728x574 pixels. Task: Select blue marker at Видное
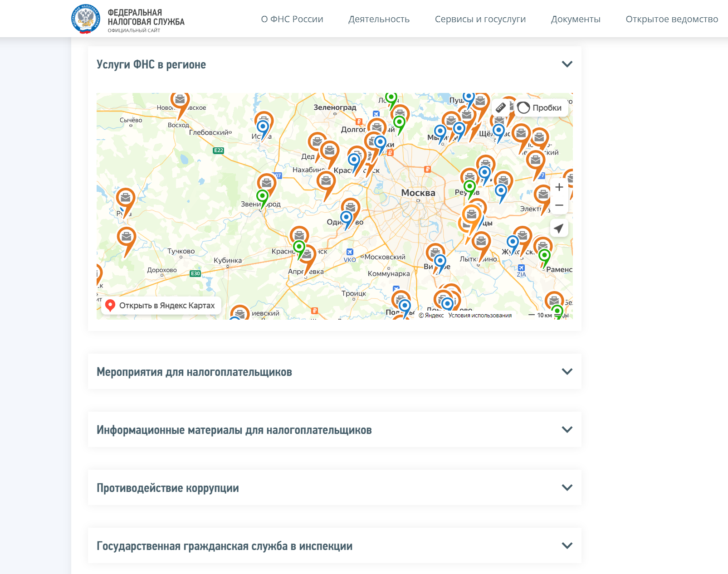440,261
